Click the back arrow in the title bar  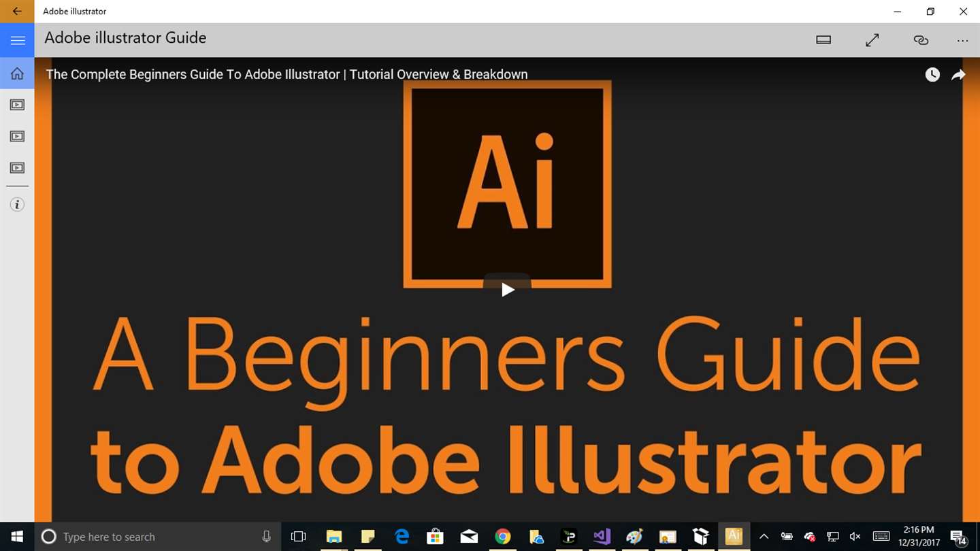17,12
